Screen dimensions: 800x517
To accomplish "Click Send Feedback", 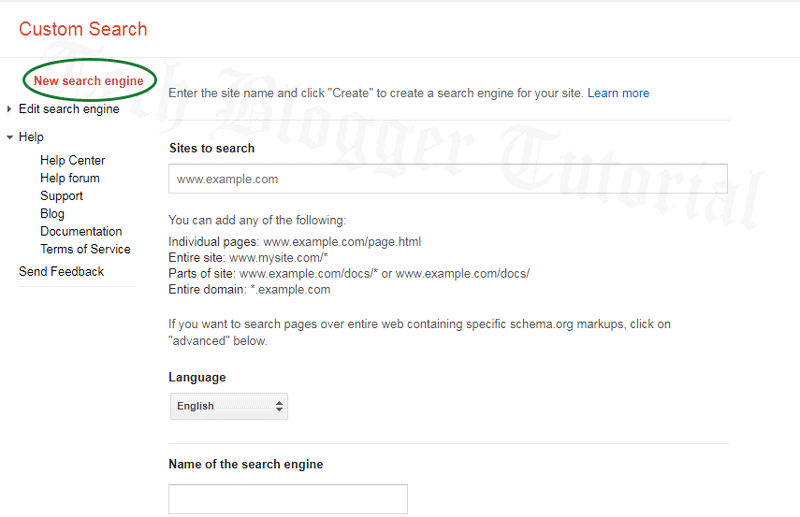I will click(x=61, y=271).
